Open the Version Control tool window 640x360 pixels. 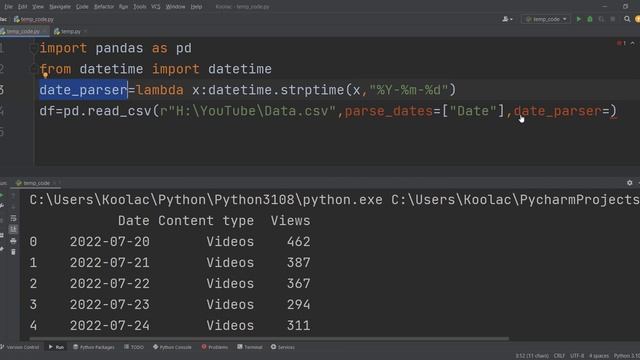[x=20, y=347]
